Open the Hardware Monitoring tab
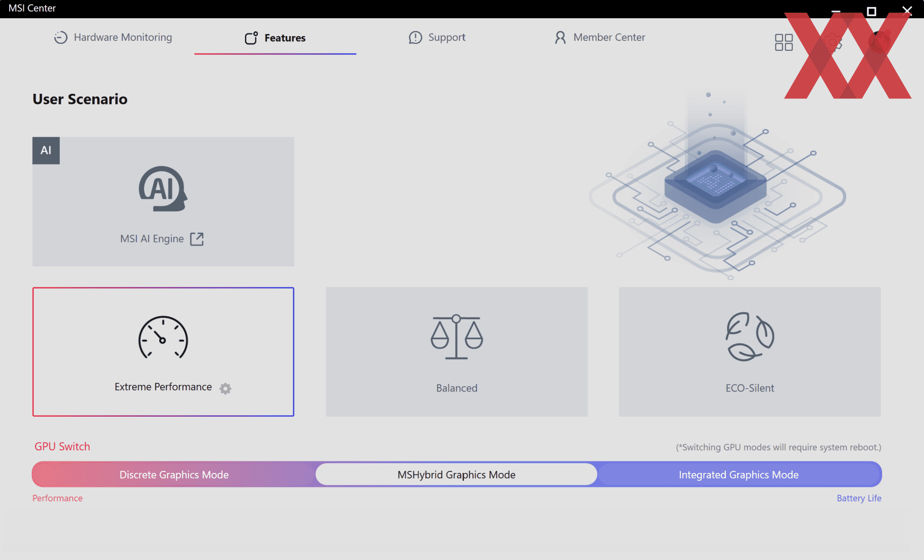This screenshot has height=560, width=924. tap(113, 38)
